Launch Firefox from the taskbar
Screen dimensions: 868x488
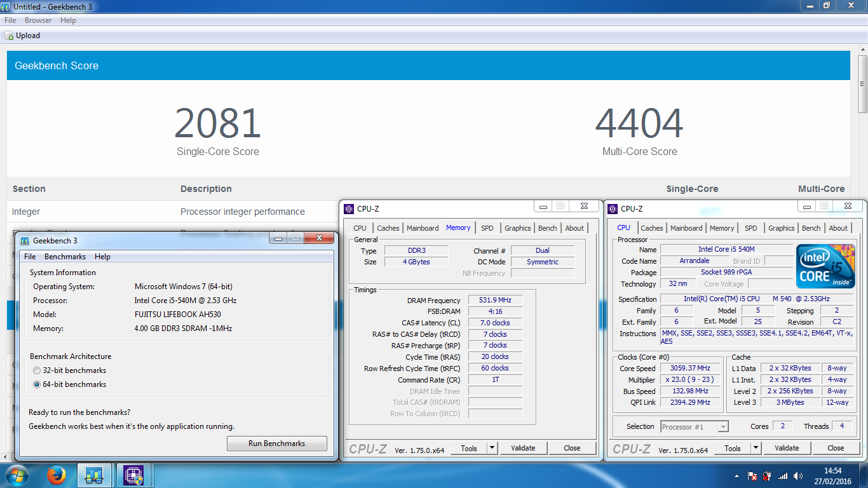(x=56, y=475)
